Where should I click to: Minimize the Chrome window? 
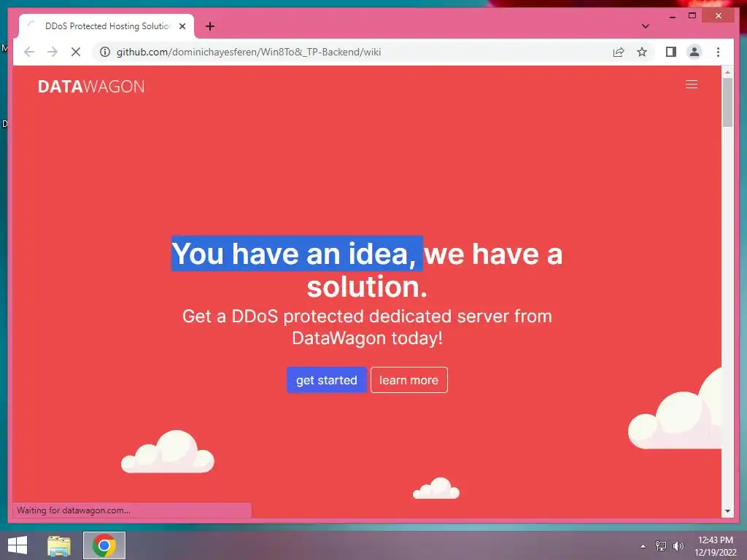[673, 16]
